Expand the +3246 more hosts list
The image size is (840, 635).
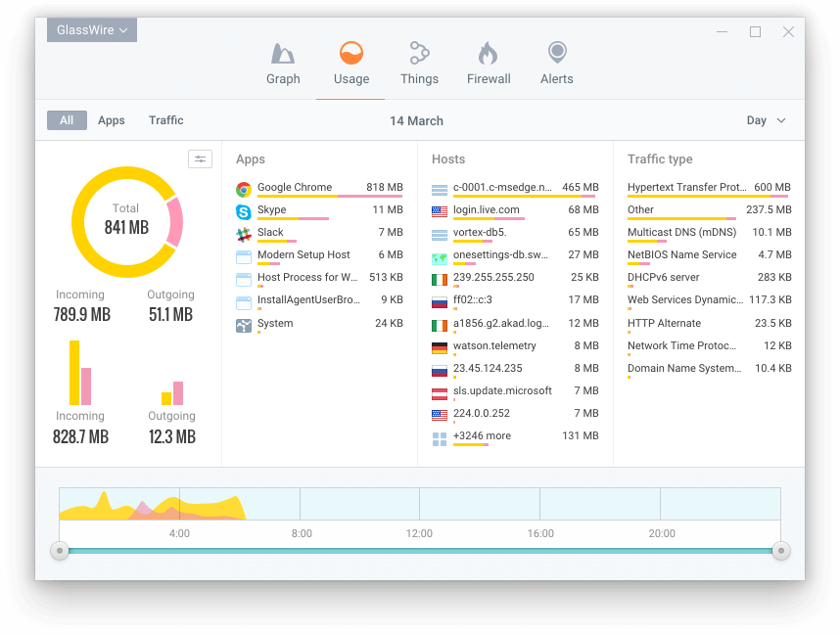[x=484, y=435]
